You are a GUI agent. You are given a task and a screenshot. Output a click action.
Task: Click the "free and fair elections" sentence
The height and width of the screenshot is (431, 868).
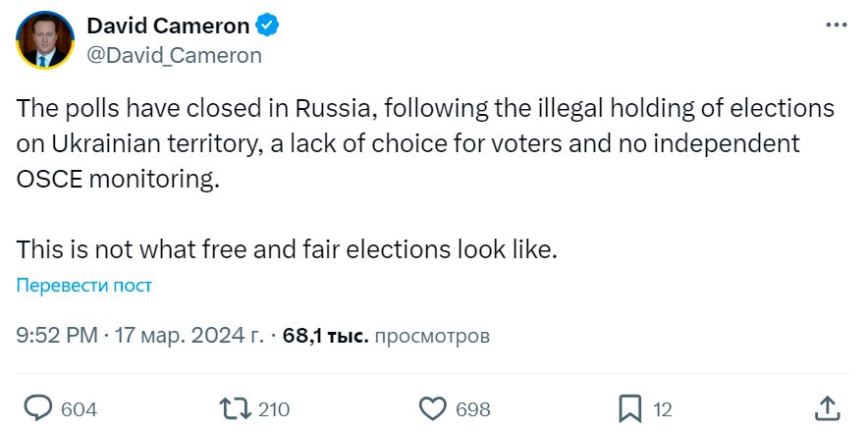(288, 249)
